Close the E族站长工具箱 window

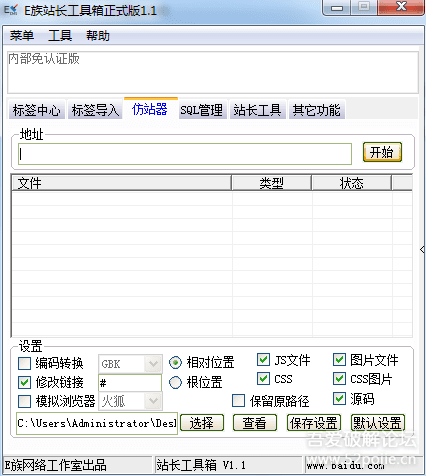(x=401, y=7)
